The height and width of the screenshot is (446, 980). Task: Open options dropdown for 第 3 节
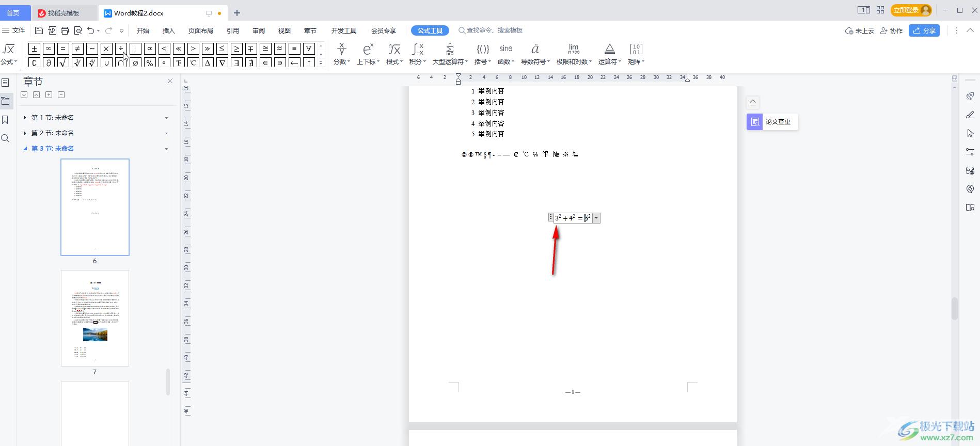pos(166,149)
